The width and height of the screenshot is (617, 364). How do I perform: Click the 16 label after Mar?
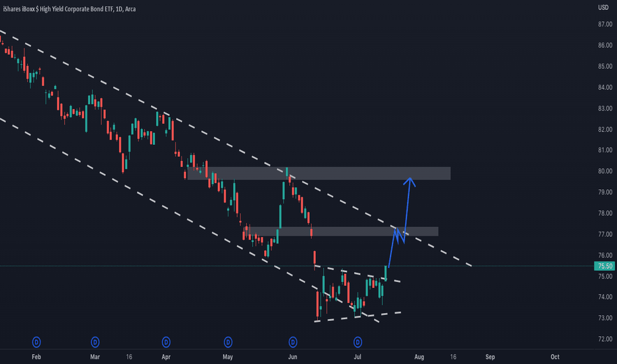click(129, 357)
